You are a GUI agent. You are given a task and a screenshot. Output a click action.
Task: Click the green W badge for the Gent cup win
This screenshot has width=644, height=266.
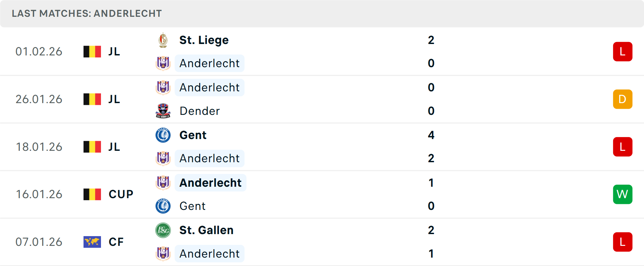click(623, 194)
